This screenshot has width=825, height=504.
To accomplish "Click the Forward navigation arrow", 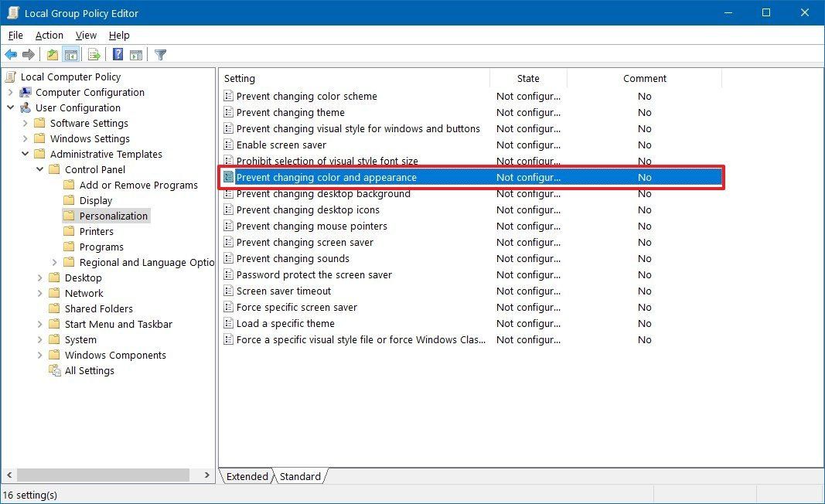I will pyautogui.click(x=29, y=54).
